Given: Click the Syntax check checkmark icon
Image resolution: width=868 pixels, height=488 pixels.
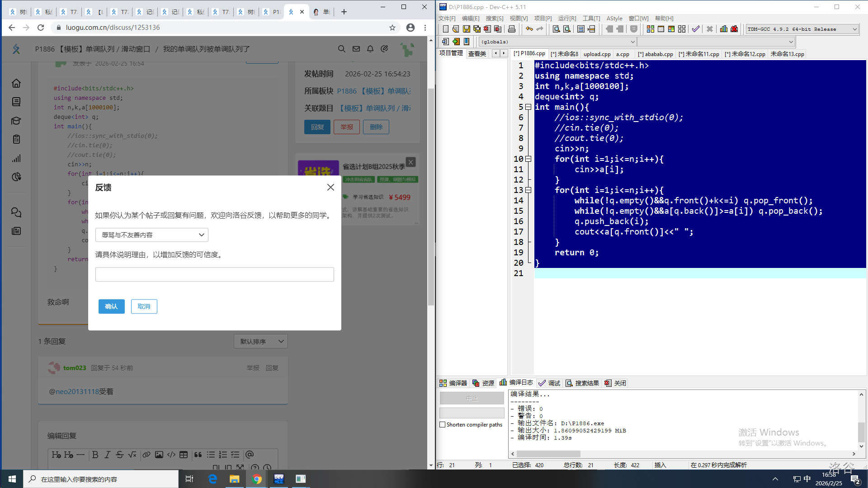Looking at the screenshot, I should click(695, 29).
